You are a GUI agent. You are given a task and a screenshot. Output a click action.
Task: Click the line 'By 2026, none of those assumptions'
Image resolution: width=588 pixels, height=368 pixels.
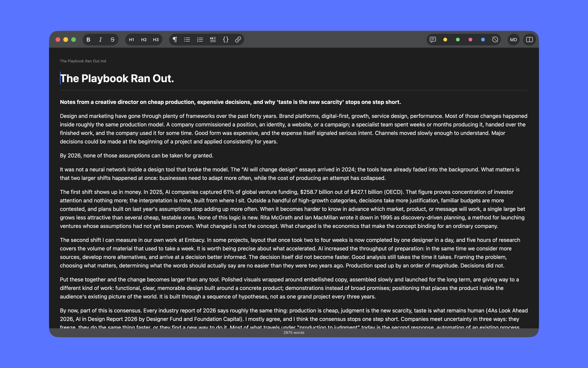pos(137,155)
